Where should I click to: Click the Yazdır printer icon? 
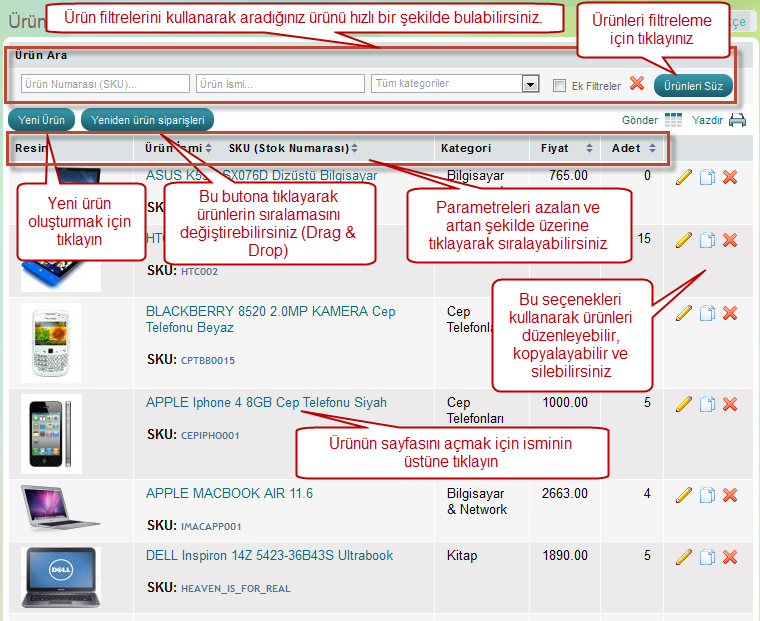tap(737, 120)
